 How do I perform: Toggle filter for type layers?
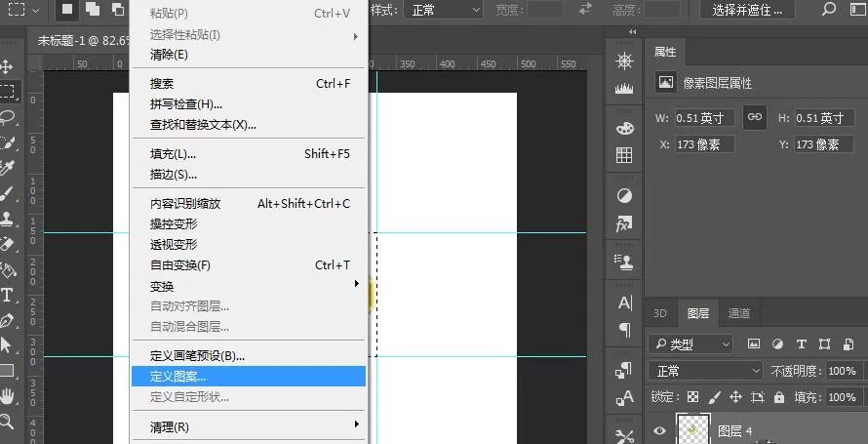click(x=801, y=343)
